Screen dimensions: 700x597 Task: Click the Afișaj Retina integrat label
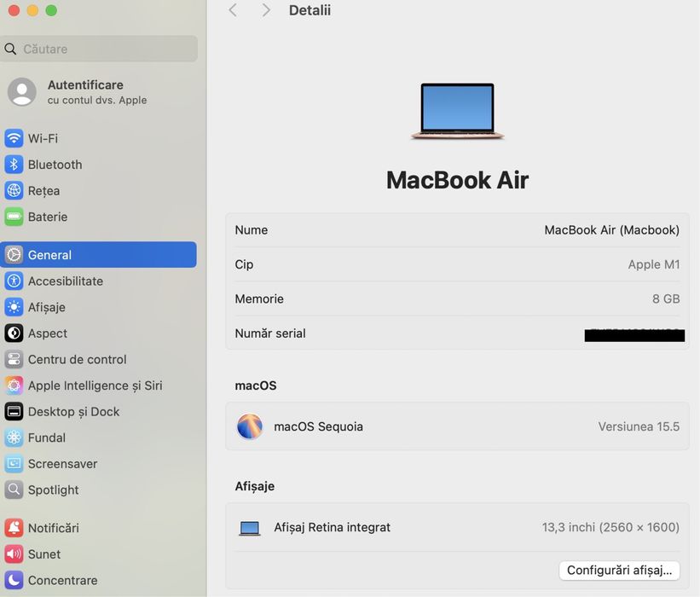tap(333, 527)
